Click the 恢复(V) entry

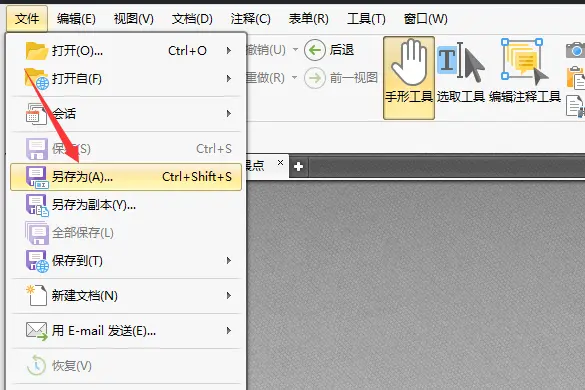(126, 366)
